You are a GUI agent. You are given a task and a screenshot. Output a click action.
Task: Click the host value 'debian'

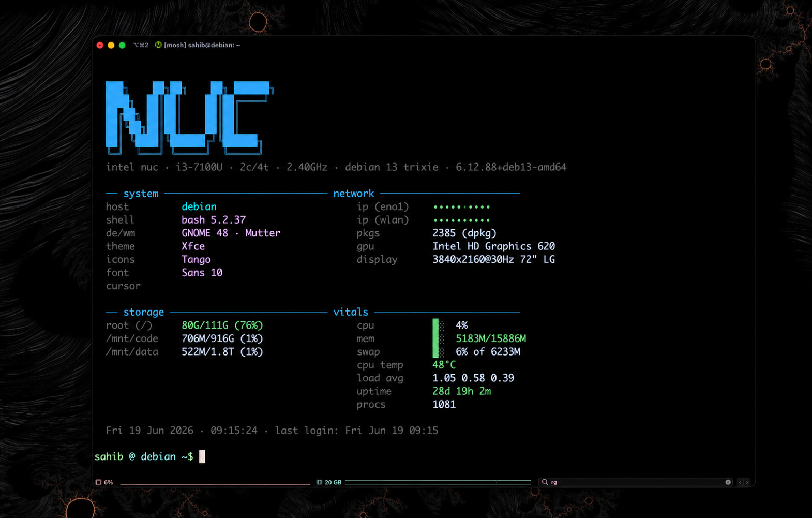[x=199, y=206]
